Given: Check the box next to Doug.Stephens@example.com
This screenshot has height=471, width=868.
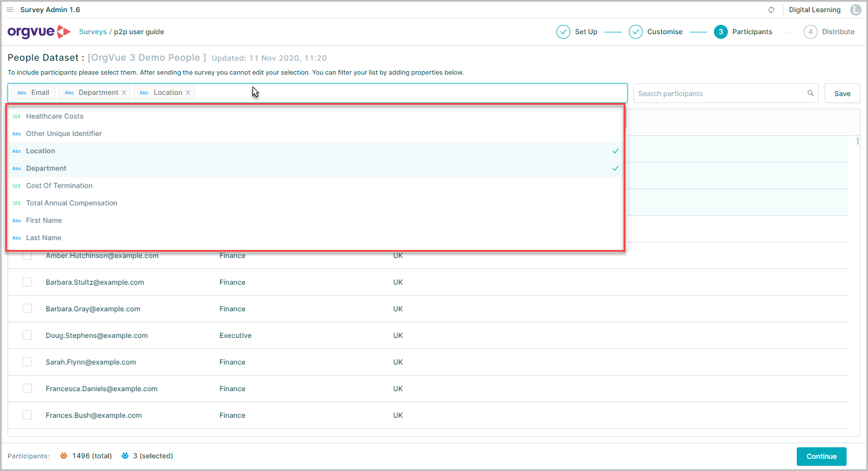Looking at the screenshot, I should coord(27,335).
